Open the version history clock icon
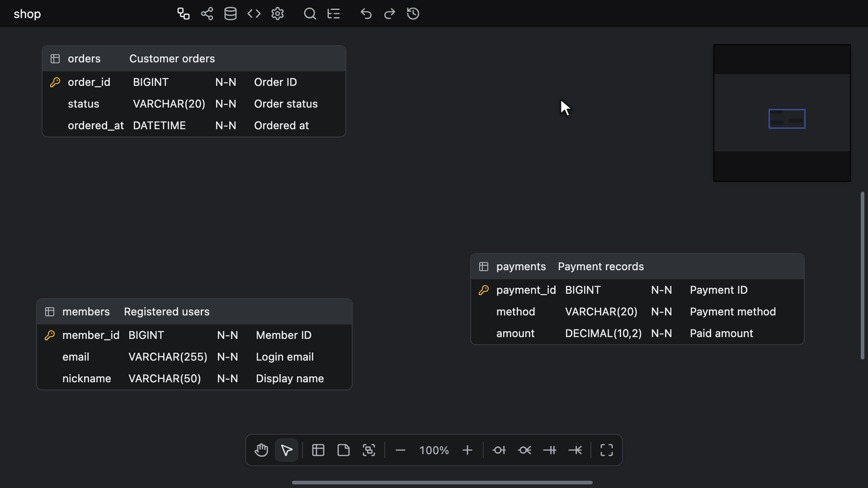 [x=413, y=14]
